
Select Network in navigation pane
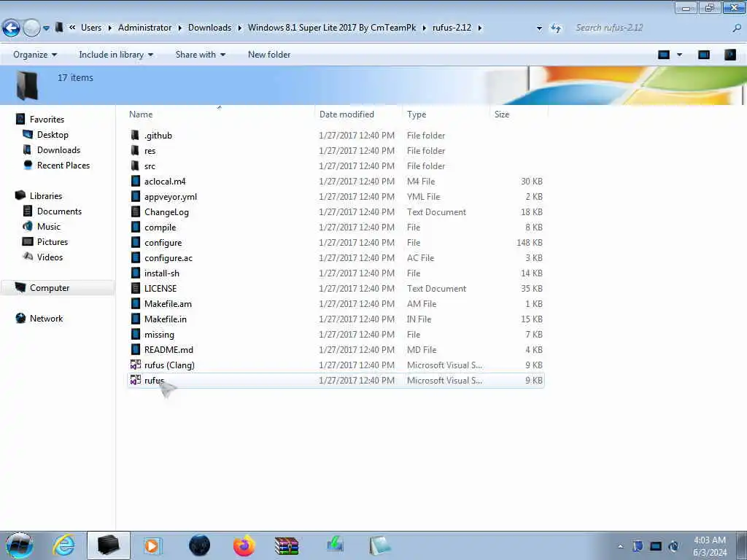(46, 319)
